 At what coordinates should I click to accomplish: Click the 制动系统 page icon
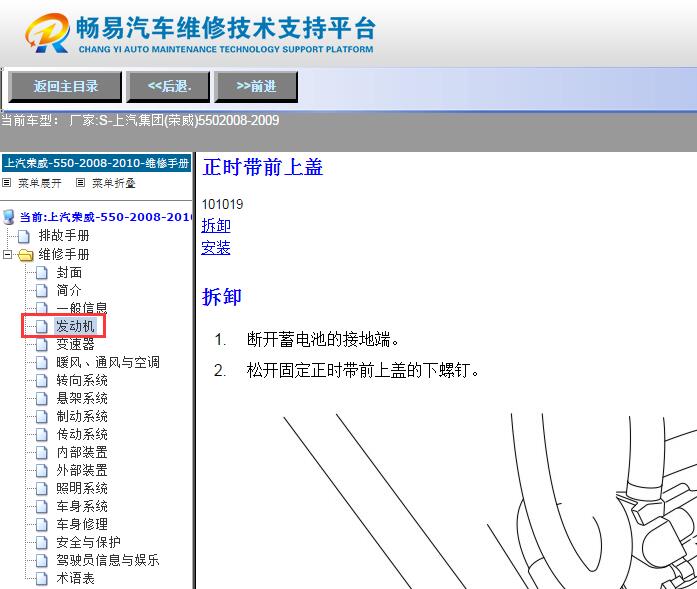pyautogui.click(x=41, y=417)
